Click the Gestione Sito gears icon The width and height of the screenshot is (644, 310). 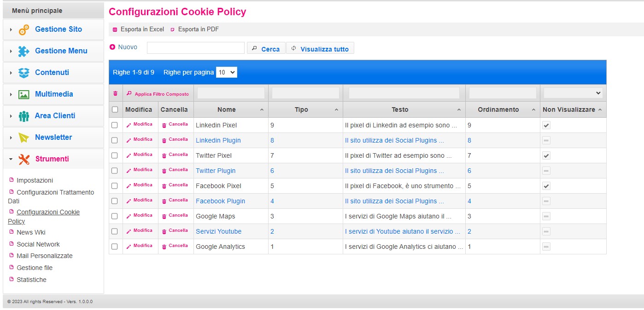24,29
